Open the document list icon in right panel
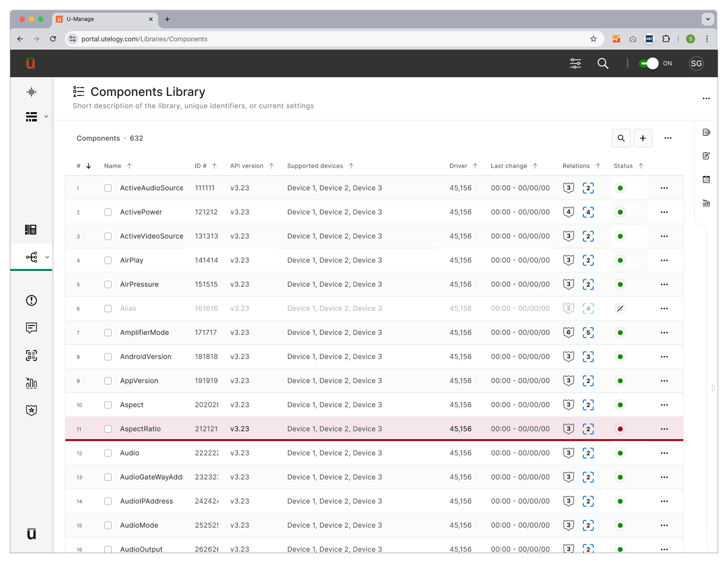 pyautogui.click(x=706, y=132)
